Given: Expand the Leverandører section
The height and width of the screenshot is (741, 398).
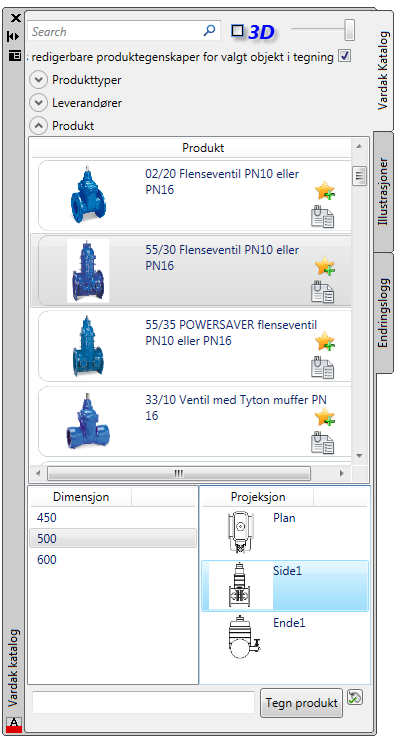Looking at the screenshot, I should pyautogui.click(x=38, y=103).
